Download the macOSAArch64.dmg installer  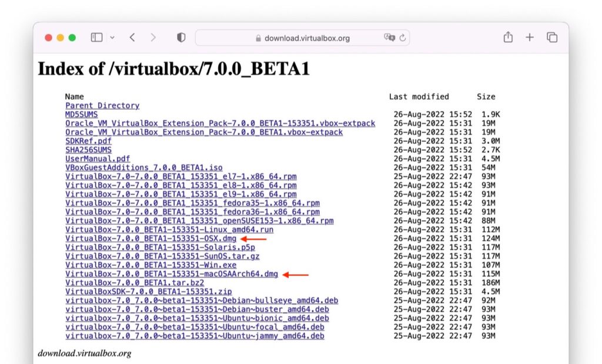tap(170, 274)
